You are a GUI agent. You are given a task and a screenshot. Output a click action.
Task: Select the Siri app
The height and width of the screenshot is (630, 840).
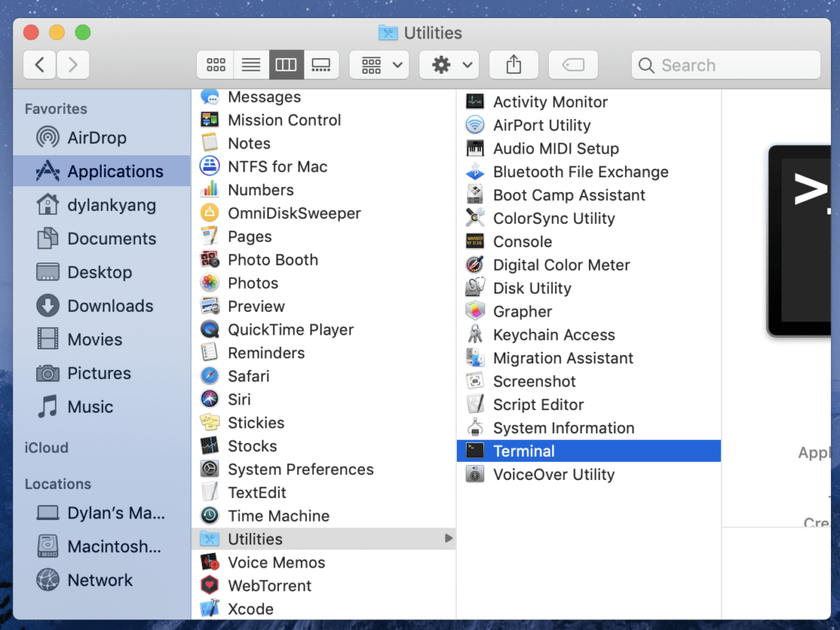click(323, 399)
